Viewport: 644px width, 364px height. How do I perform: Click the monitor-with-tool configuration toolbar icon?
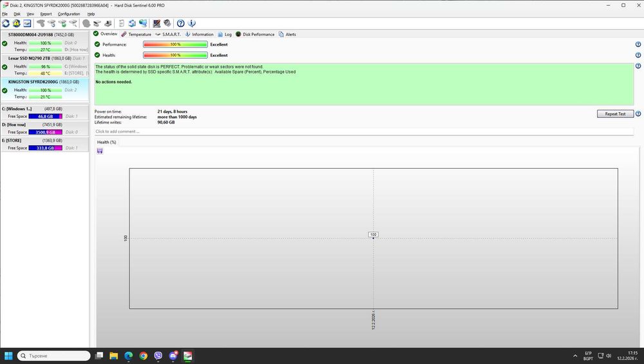[156, 23]
